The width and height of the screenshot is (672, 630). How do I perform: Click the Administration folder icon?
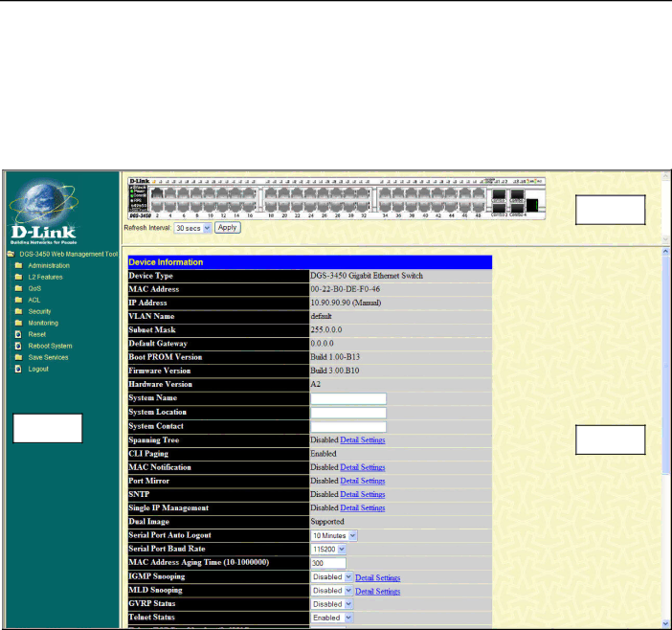point(18,266)
